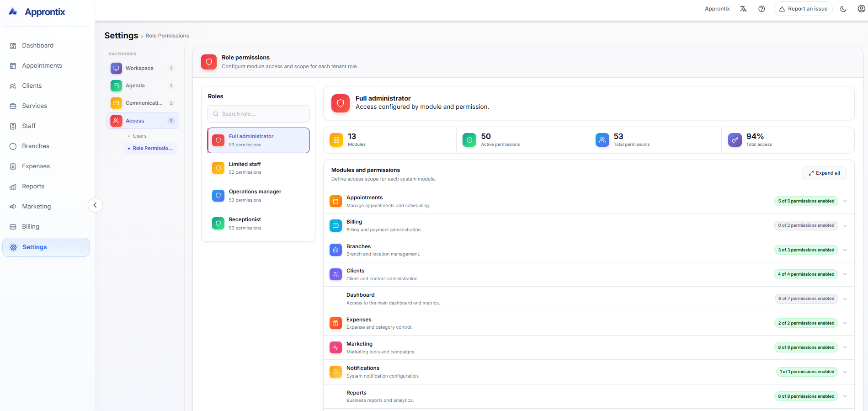Click the '94%' total access value
Viewport: 868px width, 411px height.
[755, 136]
